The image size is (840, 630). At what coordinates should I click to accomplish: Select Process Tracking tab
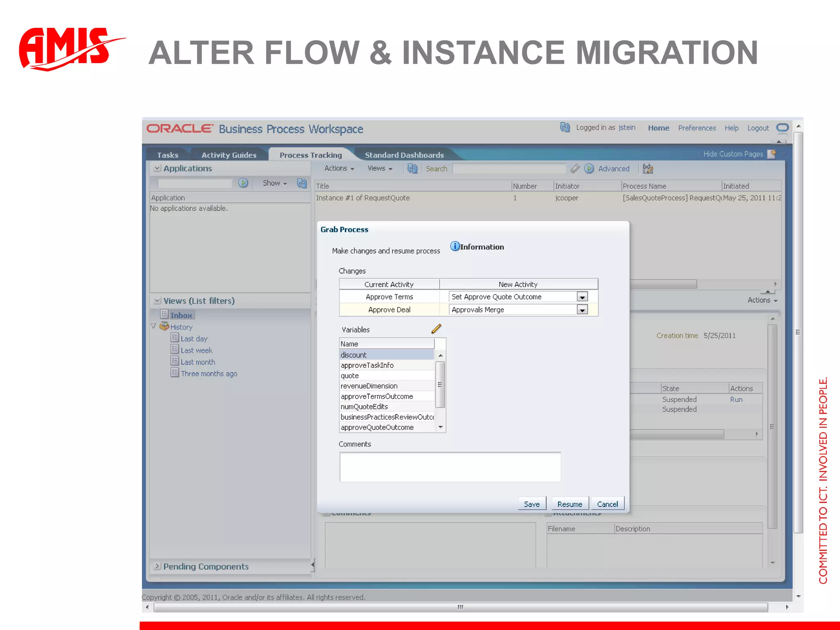pos(310,155)
